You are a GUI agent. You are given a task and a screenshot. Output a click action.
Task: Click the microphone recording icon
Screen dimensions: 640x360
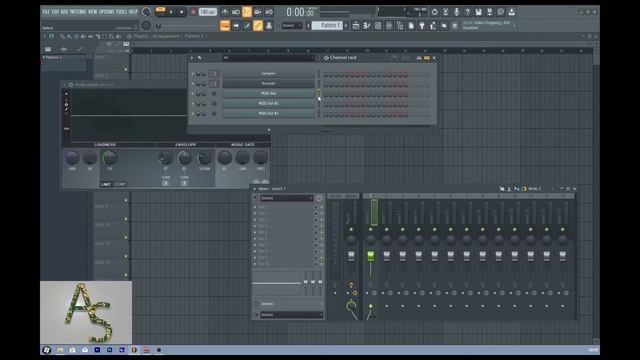(x=456, y=12)
